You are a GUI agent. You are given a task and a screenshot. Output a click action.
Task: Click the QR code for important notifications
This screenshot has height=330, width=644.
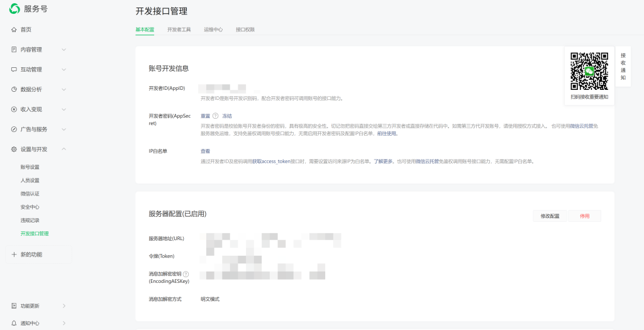(589, 72)
